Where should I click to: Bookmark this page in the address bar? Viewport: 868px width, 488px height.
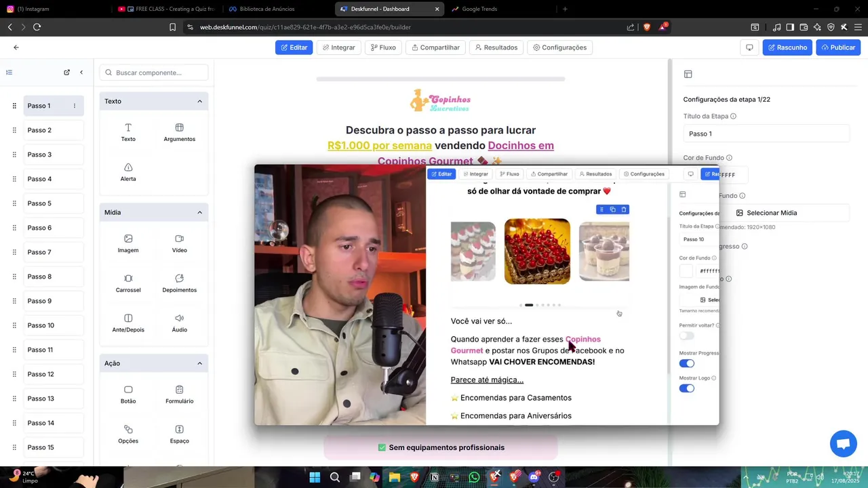point(172,27)
